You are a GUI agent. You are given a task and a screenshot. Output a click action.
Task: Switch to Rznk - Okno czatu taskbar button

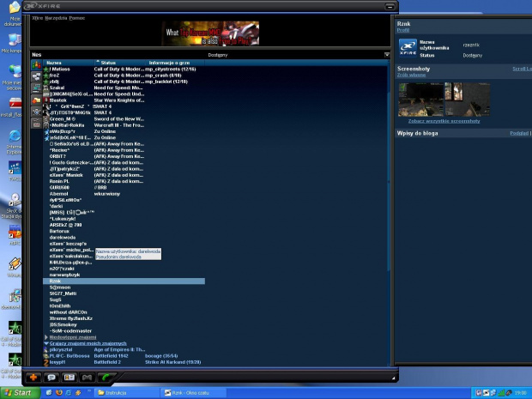coord(193,393)
